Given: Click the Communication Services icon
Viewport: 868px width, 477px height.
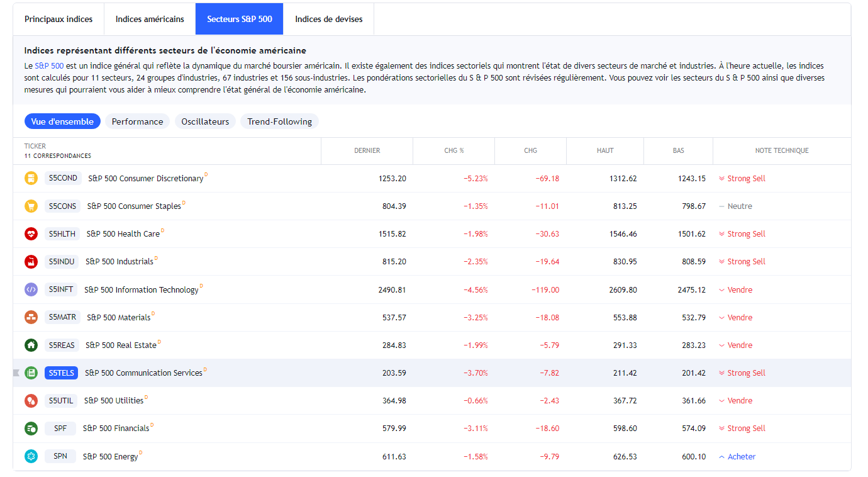Looking at the screenshot, I should coord(31,373).
